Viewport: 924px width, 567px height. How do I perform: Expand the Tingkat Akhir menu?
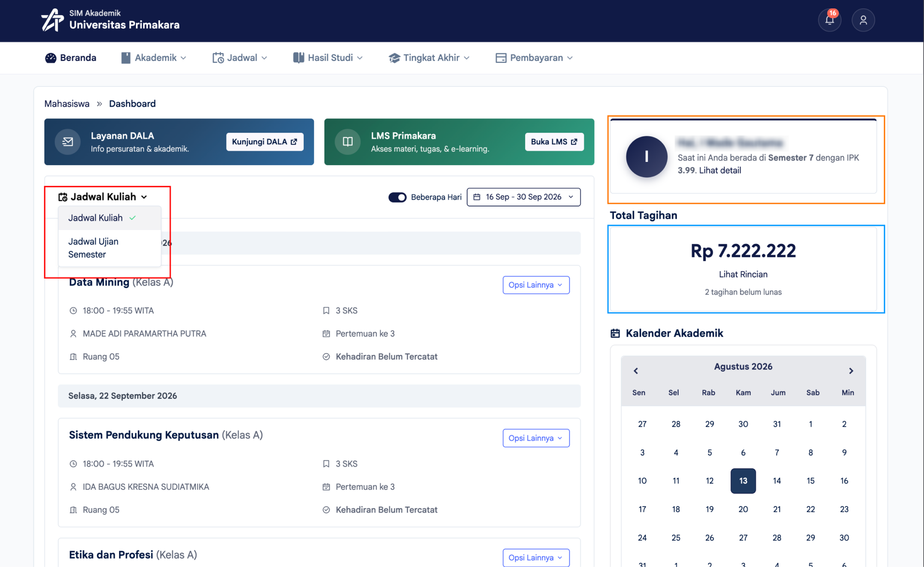point(429,58)
